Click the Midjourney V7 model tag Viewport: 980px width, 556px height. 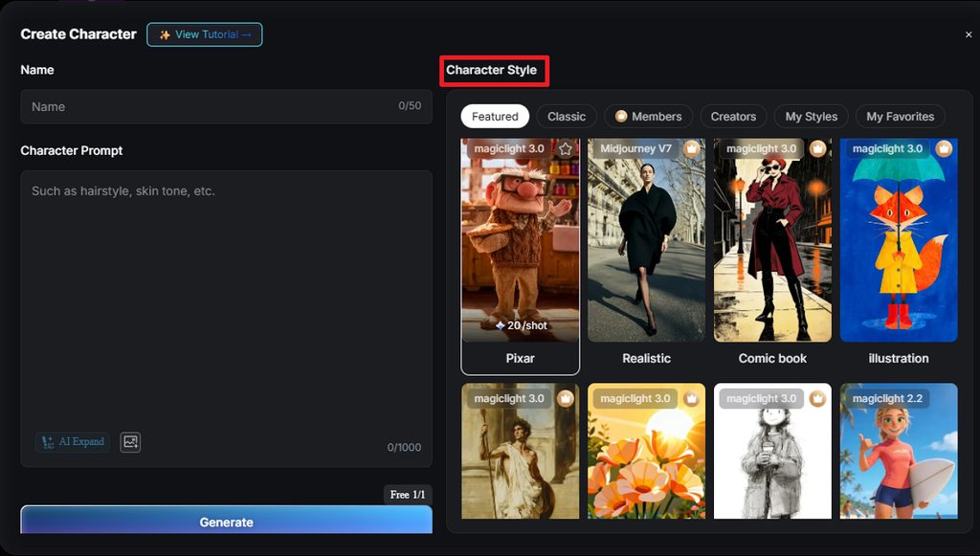pos(635,148)
